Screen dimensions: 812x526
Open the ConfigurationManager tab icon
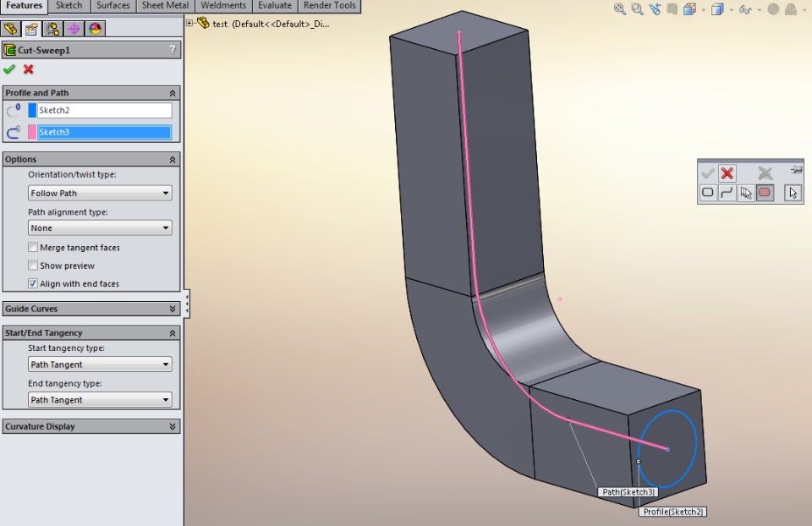[52, 29]
